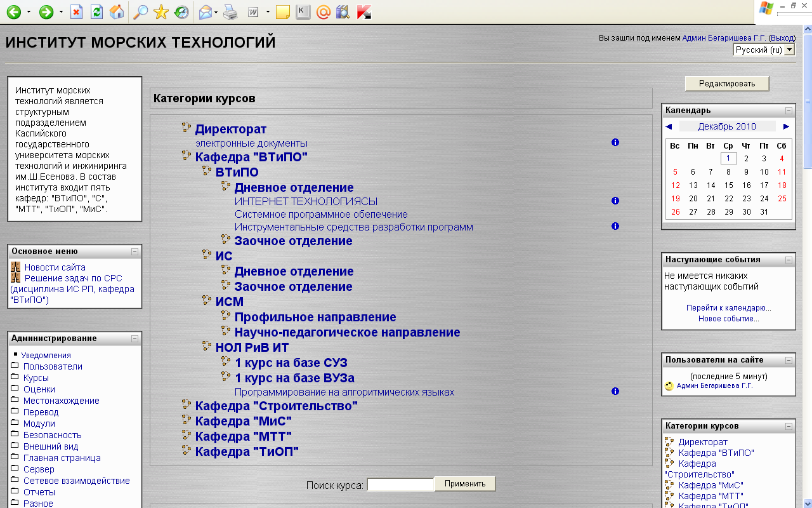Open the Русский (ru) language dropdown

click(764, 50)
